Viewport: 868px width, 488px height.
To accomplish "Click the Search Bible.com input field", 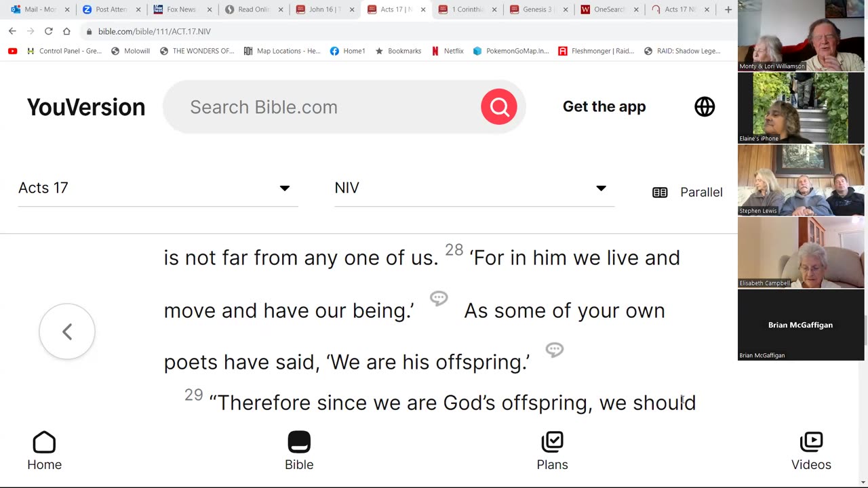I will (325, 107).
